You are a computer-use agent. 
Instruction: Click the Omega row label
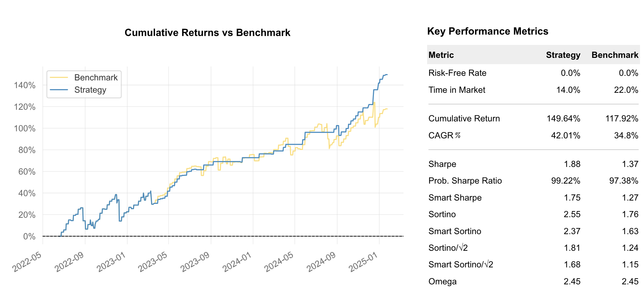click(442, 281)
